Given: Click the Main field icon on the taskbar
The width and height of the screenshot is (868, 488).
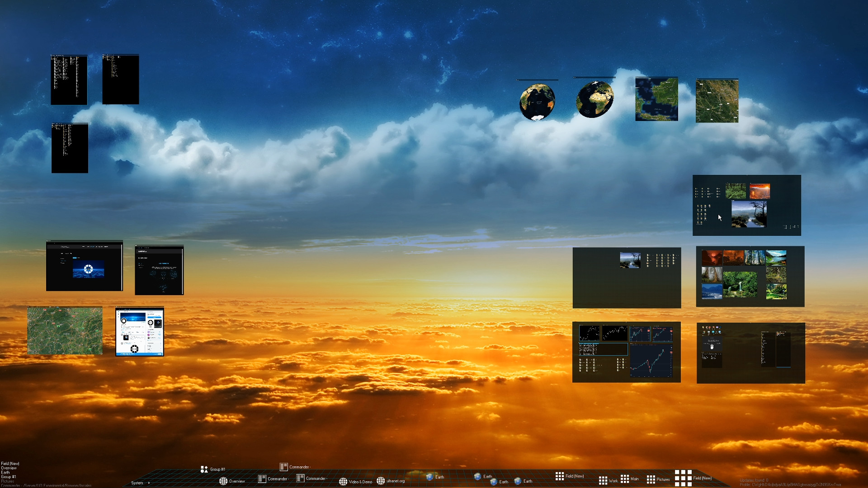Looking at the screenshot, I should tap(625, 478).
